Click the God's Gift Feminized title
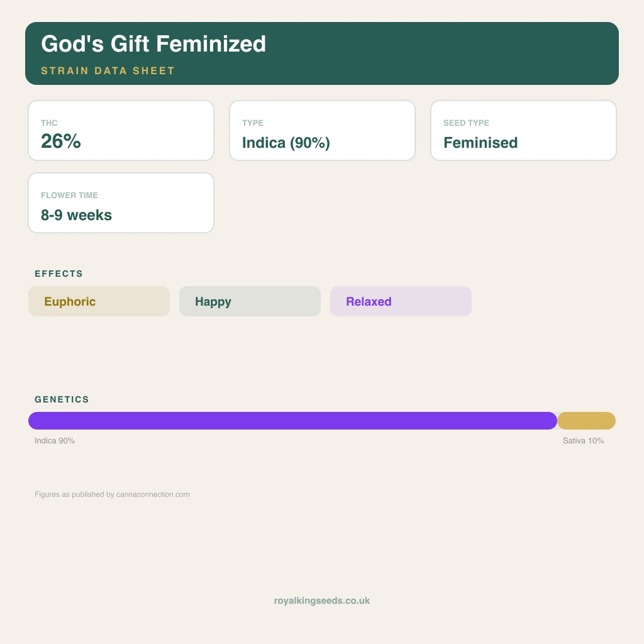 (x=153, y=44)
